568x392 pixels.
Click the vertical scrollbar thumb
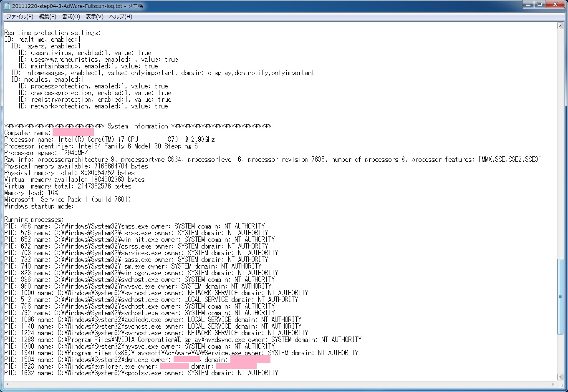coord(560,296)
